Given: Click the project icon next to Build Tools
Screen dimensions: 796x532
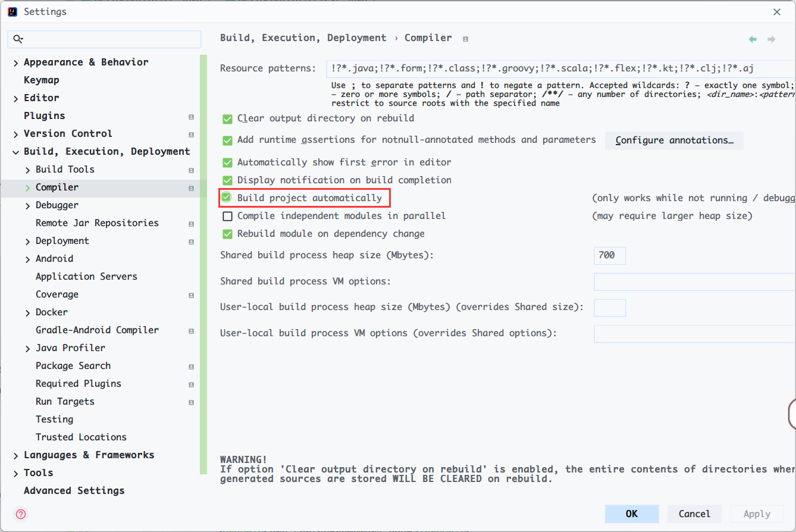Looking at the screenshot, I should [x=191, y=170].
